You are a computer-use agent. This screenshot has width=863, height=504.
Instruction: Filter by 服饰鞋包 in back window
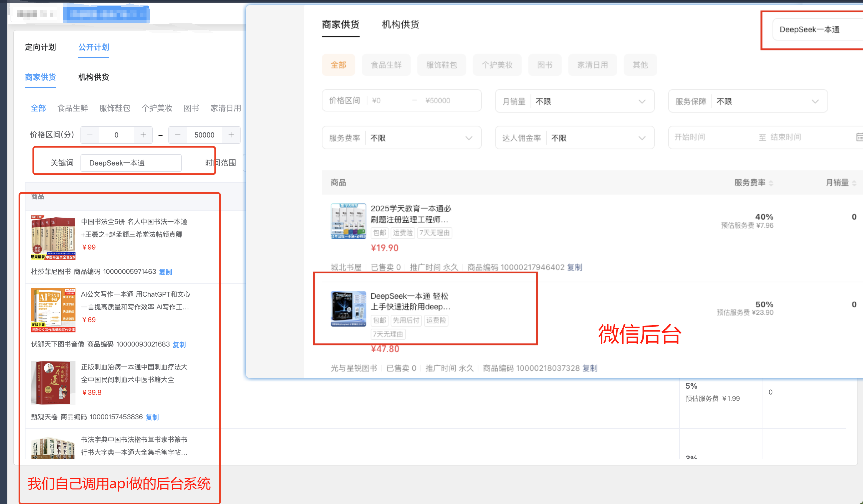[x=115, y=108]
